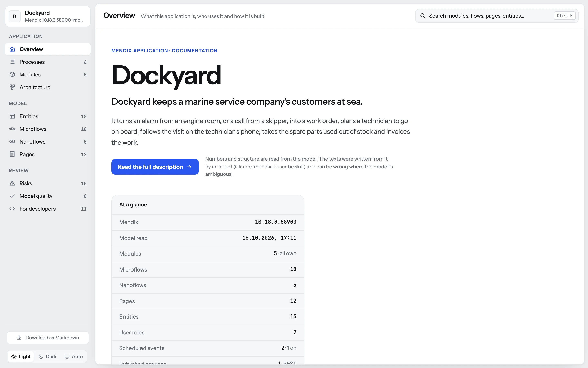Click the 'At a glance' card heading
The width and height of the screenshot is (588, 368).
[x=133, y=205]
